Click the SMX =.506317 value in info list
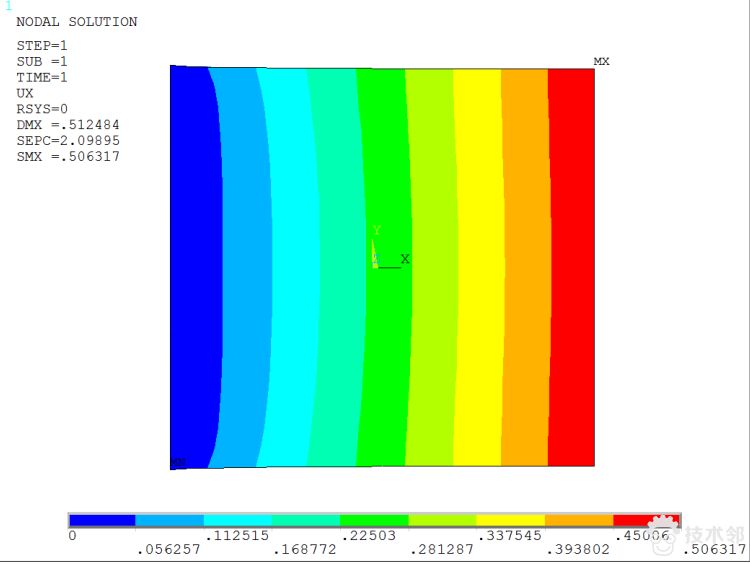The width and height of the screenshot is (750, 564). click(68, 156)
